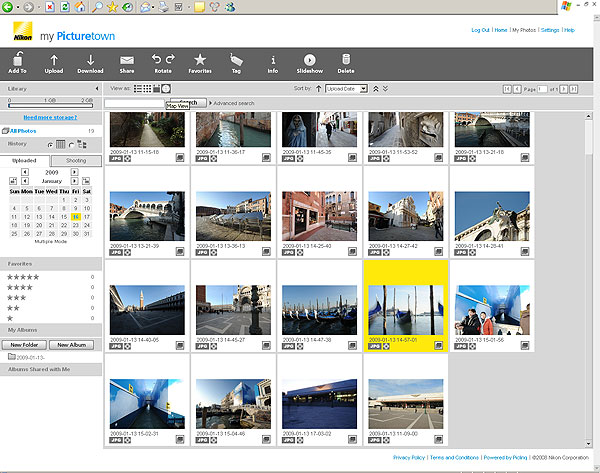Rotate photo left with the counter-clockwise arrow
The width and height of the screenshot is (600, 473).
[156, 59]
